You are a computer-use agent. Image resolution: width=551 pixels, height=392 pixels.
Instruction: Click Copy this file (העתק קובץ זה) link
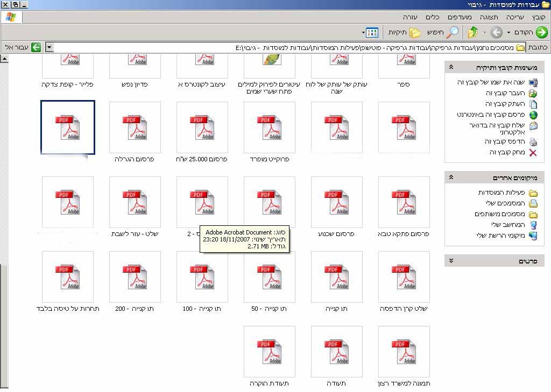(505, 104)
